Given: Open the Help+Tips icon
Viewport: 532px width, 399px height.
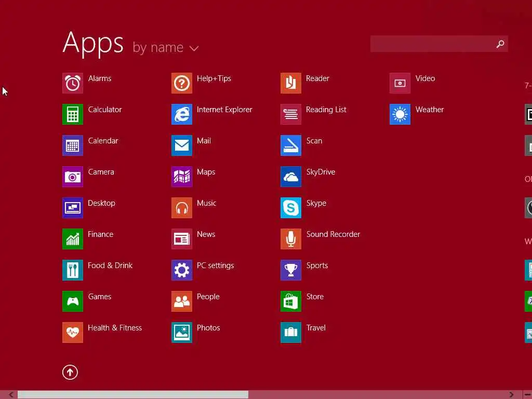Looking at the screenshot, I should point(182,83).
